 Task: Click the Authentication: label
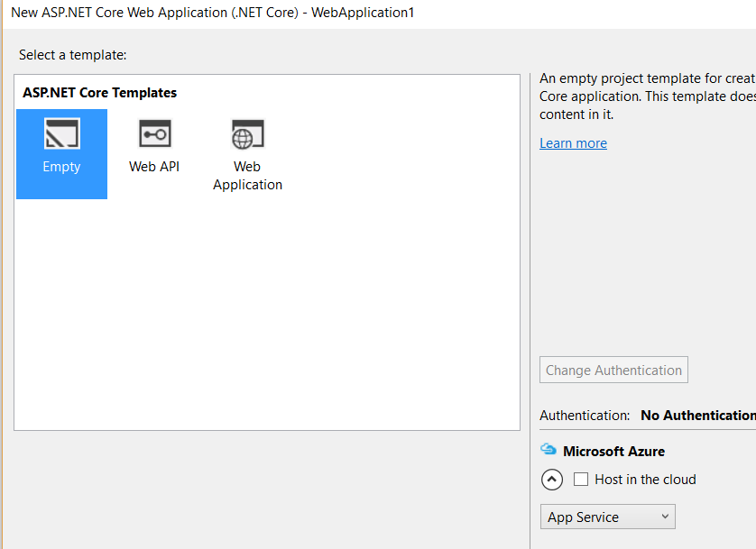pos(585,415)
